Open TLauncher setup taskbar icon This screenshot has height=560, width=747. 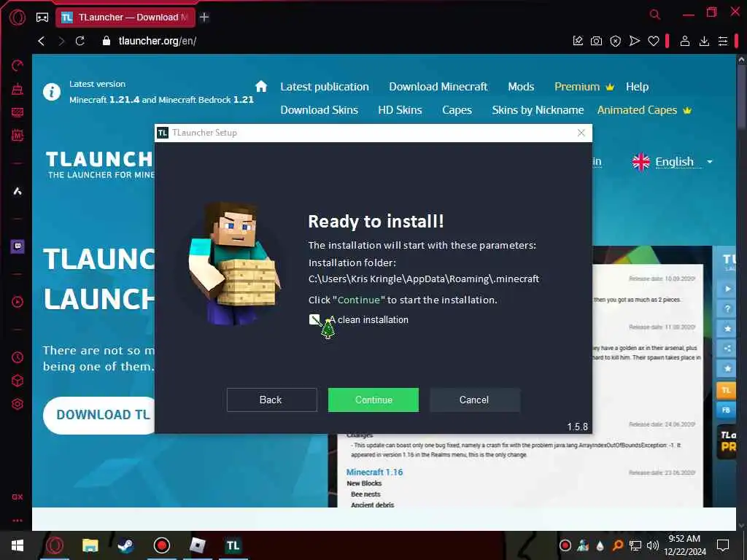point(233,545)
